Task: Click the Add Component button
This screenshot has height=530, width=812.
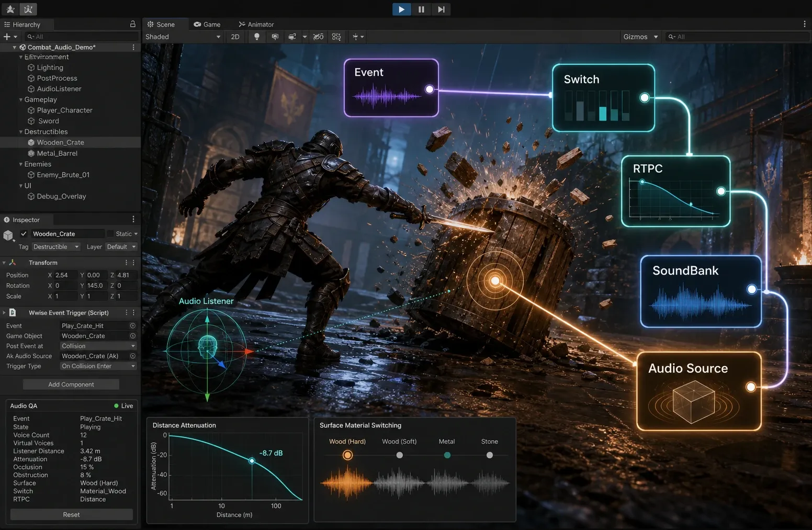Action: 71,385
